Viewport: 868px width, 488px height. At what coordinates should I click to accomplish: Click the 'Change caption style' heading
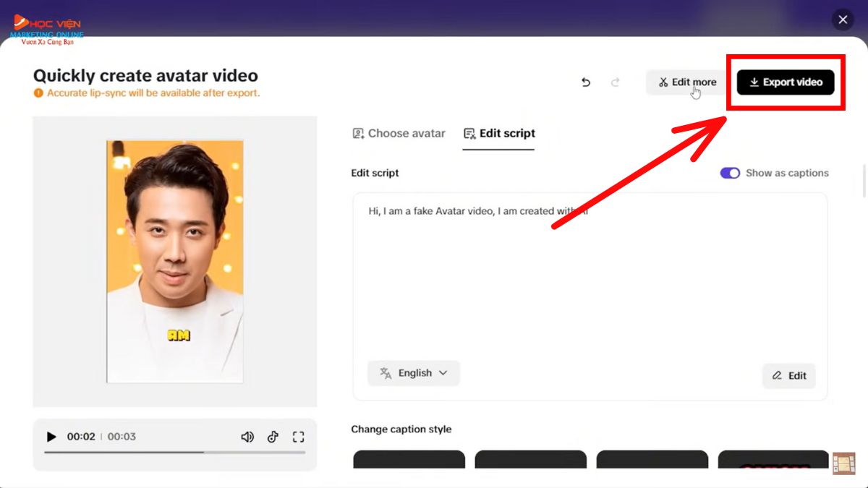401,429
